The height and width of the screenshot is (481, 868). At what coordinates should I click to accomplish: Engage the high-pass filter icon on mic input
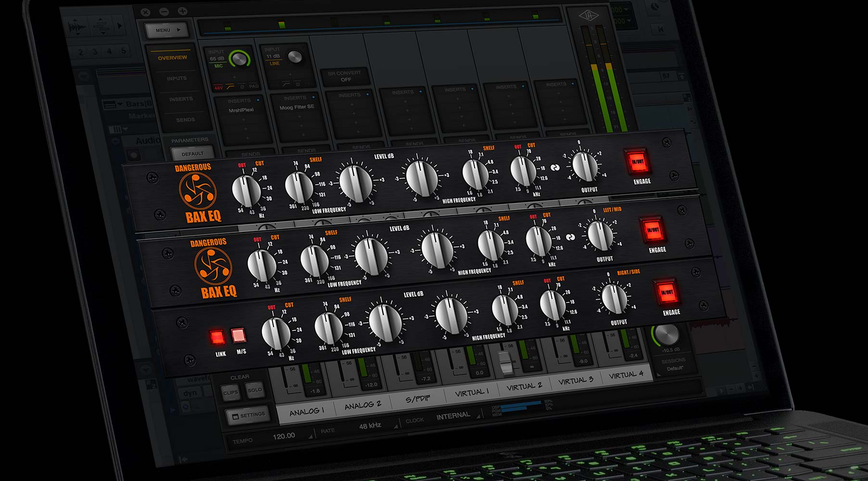230,87
